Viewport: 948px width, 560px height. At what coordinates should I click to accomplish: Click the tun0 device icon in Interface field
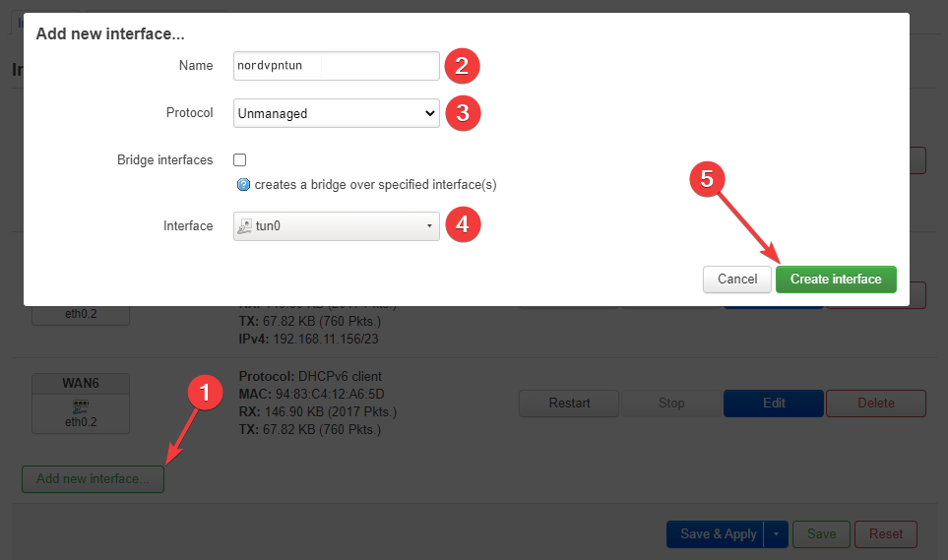245,226
